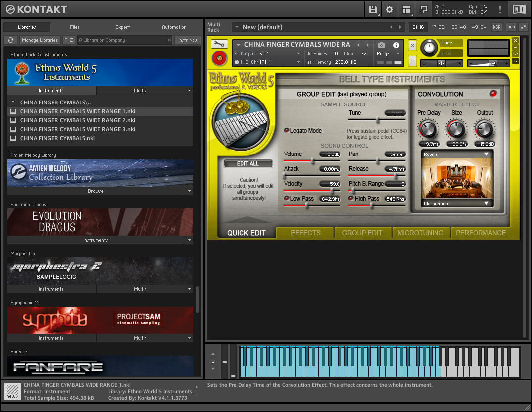Shift keyboard octave up arrow
Screen dimensions: 532x412
213,354
